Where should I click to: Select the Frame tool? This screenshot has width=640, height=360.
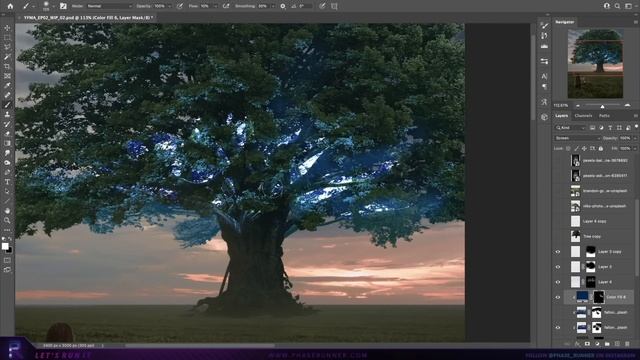pos(7,76)
